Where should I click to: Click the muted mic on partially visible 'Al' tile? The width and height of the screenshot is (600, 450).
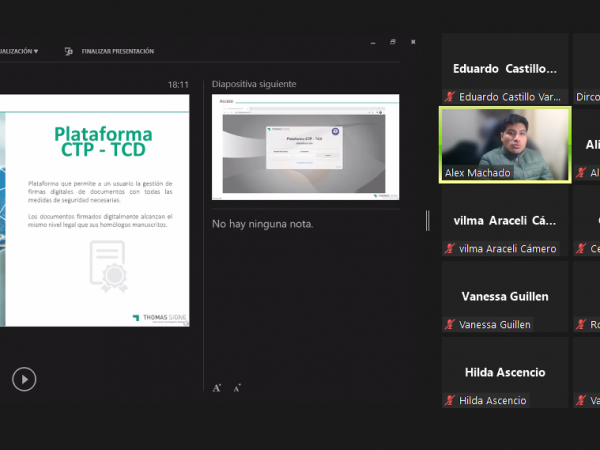pyautogui.click(x=581, y=172)
